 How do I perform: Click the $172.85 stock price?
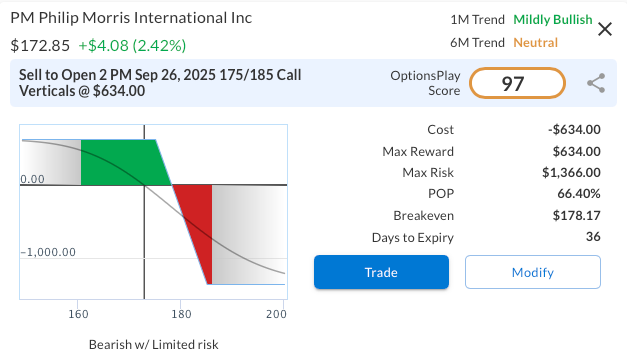[40, 46]
